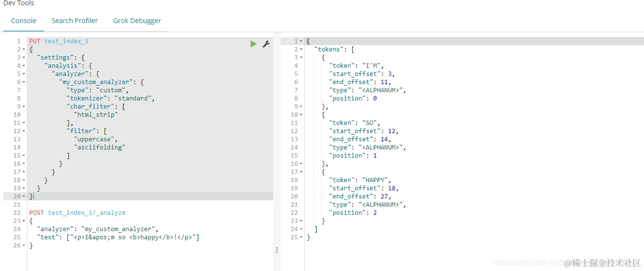Collapse the "filter" array at line 12
The height and width of the screenshot is (271, 644).
[24, 131]
